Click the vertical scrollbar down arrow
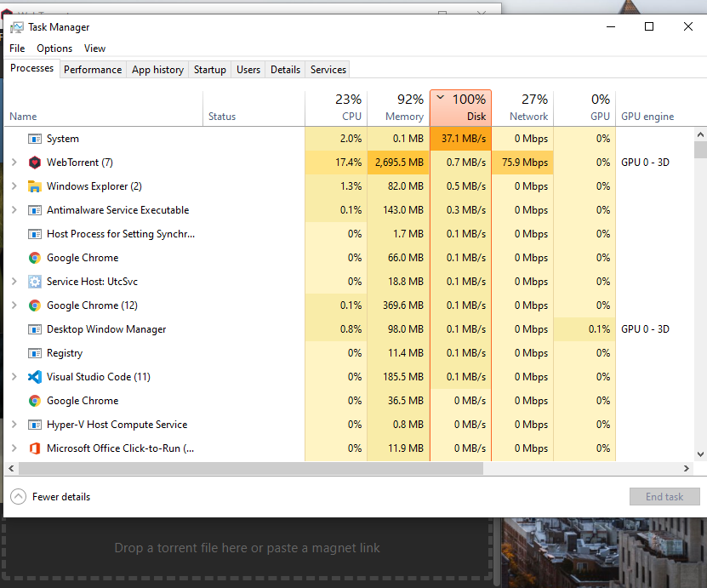 coord(700,454)
